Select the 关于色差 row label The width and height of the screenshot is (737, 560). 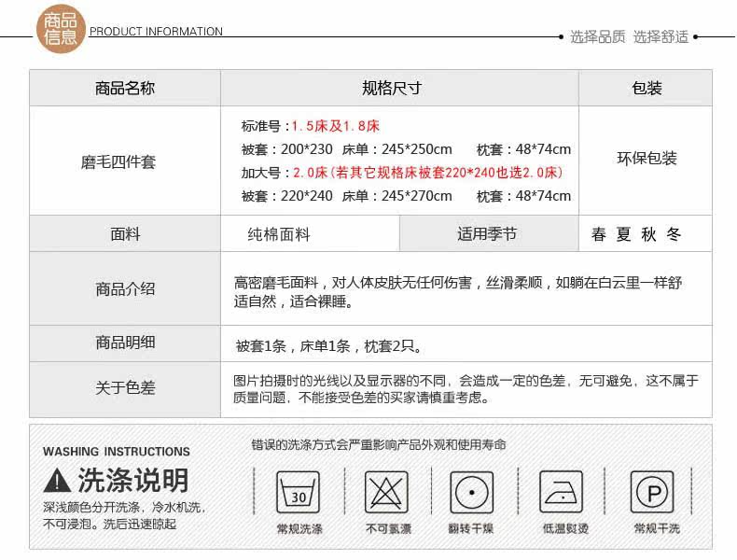click(x=125, y=388)
